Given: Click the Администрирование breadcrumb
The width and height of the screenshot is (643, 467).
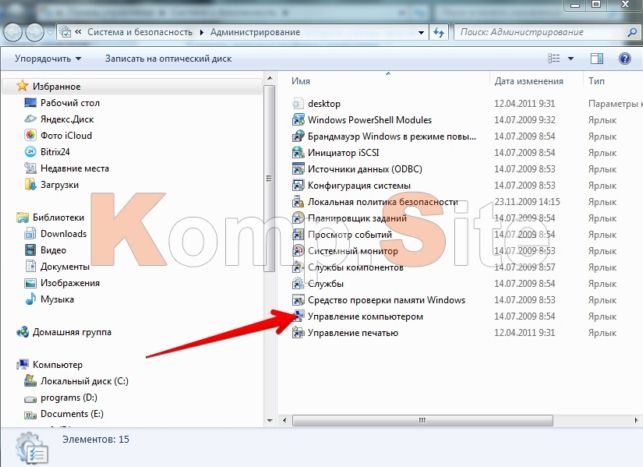Looking at the screenshot, I should click(x=255, y=32).
